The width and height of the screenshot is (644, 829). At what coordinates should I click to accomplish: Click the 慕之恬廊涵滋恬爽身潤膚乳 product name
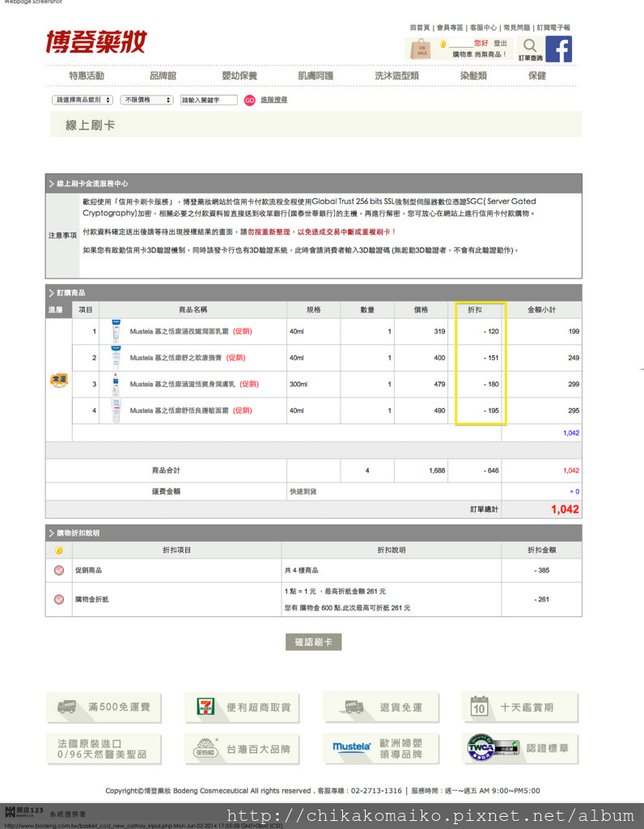tap(182, 385)
